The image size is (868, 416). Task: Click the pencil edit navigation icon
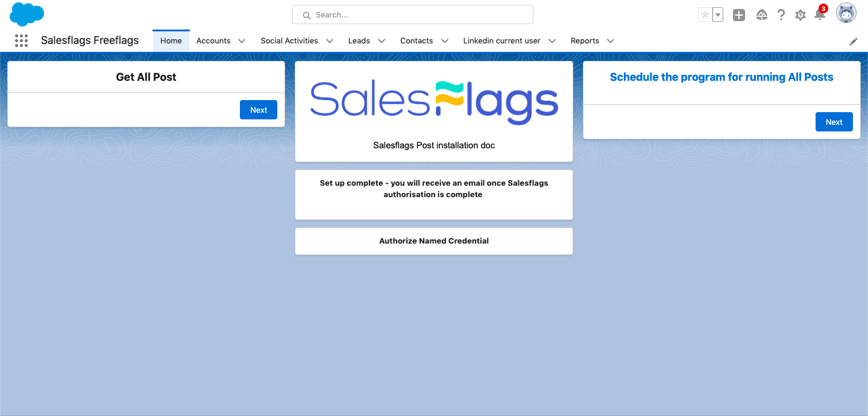(x=854, y=42)
